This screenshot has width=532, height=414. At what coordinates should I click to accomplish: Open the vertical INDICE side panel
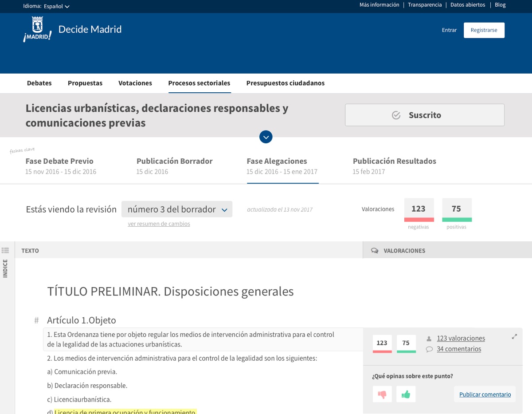pyautogui.click(x=5, y=268)
